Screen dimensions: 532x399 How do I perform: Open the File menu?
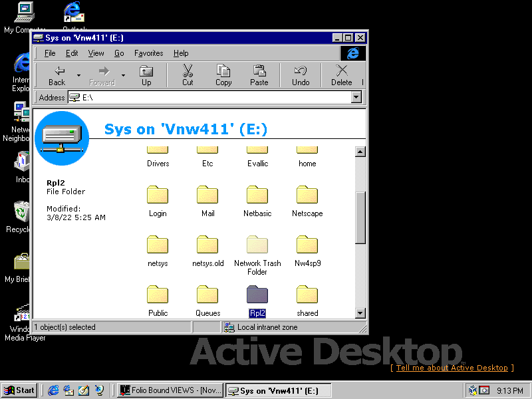tap(50, 53)
